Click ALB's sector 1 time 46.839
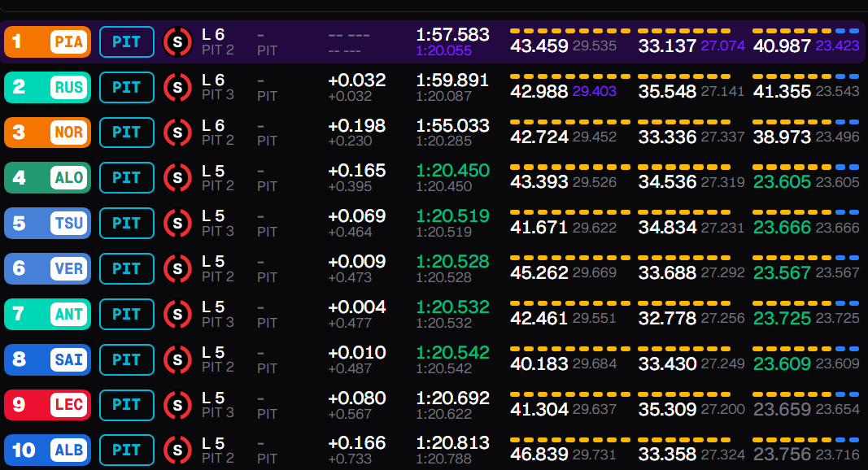Viewport: 868px width, 470px height. [x=539, y=455]
